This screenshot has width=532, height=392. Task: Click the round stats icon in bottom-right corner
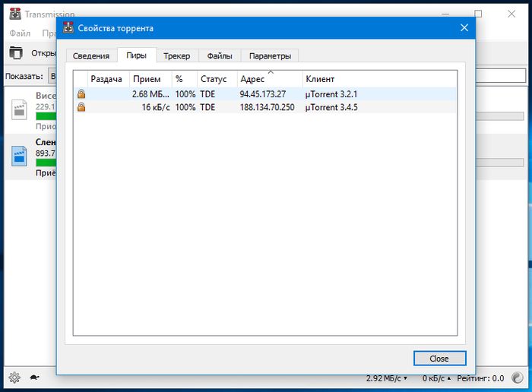pos(518,378)
